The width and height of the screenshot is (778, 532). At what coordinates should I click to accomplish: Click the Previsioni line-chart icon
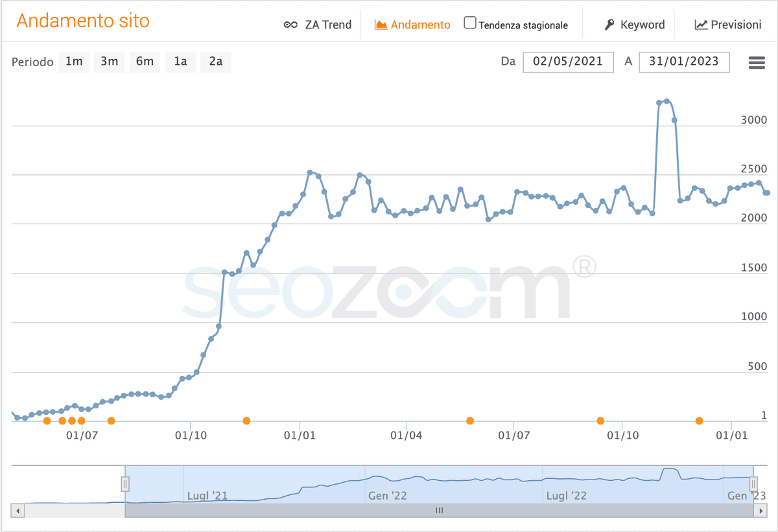(701, 25)
